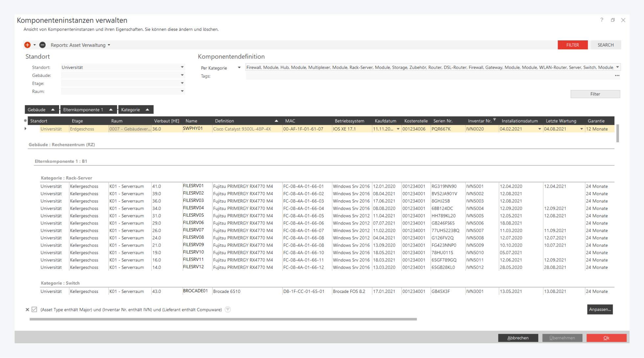Click the asterisk column chooser icon
Screen dimensions: 644x358
click(25, 121)
